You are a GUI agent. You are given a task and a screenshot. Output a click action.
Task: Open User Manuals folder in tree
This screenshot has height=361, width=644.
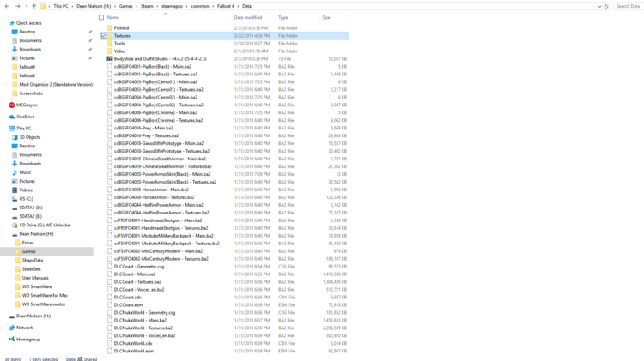pyautogui.click(x=35, y=278)
